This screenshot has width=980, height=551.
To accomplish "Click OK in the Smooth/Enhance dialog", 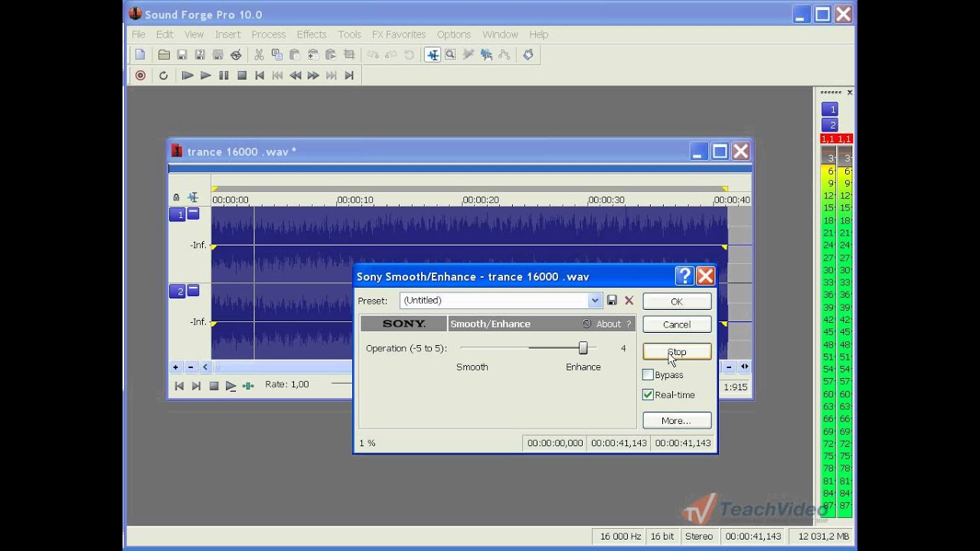I will (x=677, y=302).
